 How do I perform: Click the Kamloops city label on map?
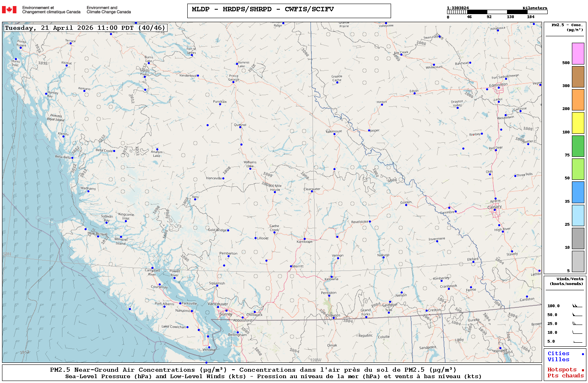[x=304, y=241]
